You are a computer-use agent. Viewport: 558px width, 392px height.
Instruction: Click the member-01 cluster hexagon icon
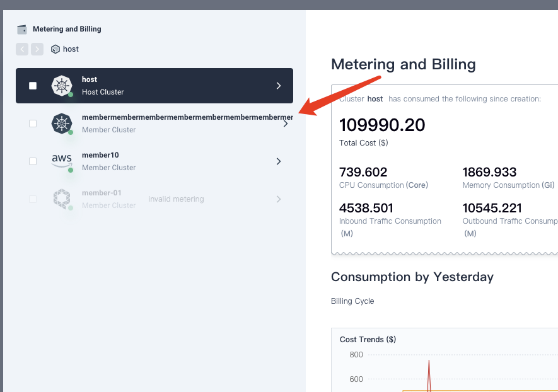tap(62, 199)
